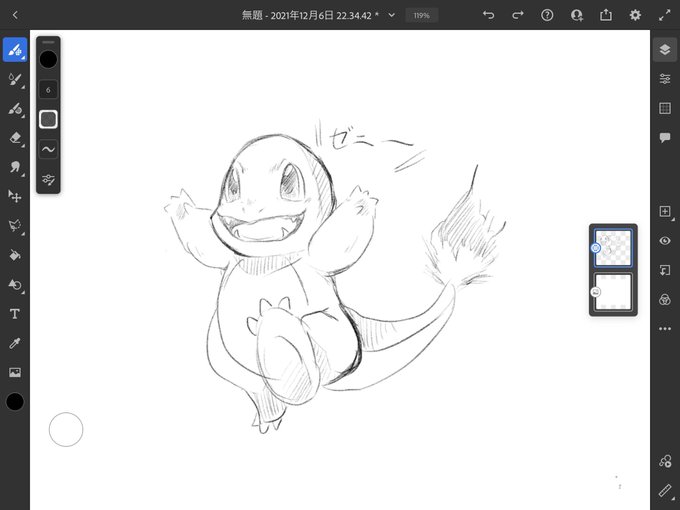
Task: Open layer clipping/blend option
Action: tap(665, 300)
